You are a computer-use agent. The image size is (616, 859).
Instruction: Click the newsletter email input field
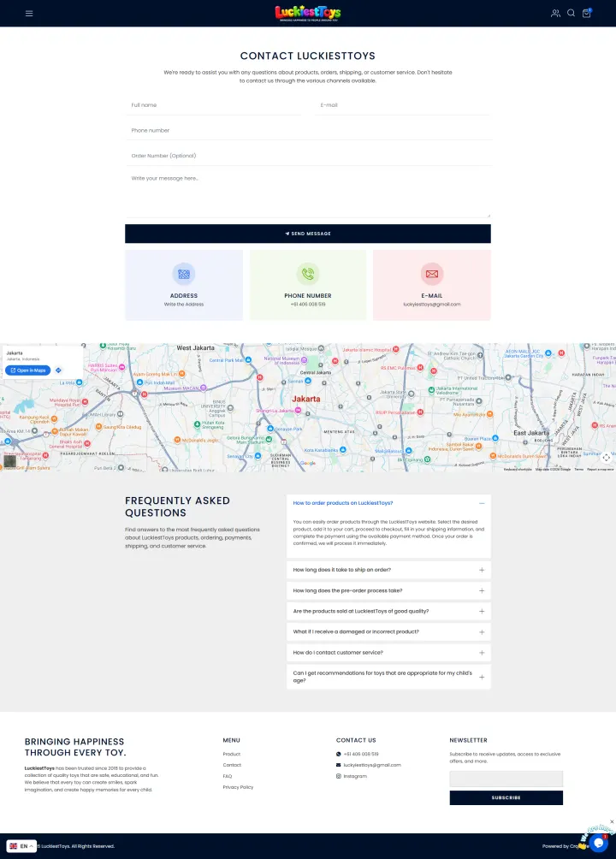click(x=506, y=779)
